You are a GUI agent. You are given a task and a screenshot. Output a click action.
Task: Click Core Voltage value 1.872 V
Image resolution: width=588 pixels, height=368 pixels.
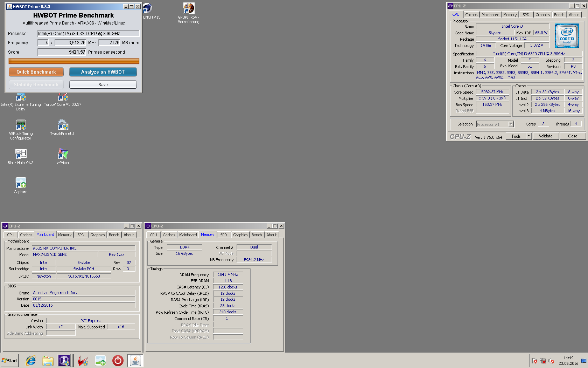(x=536, y=45)
